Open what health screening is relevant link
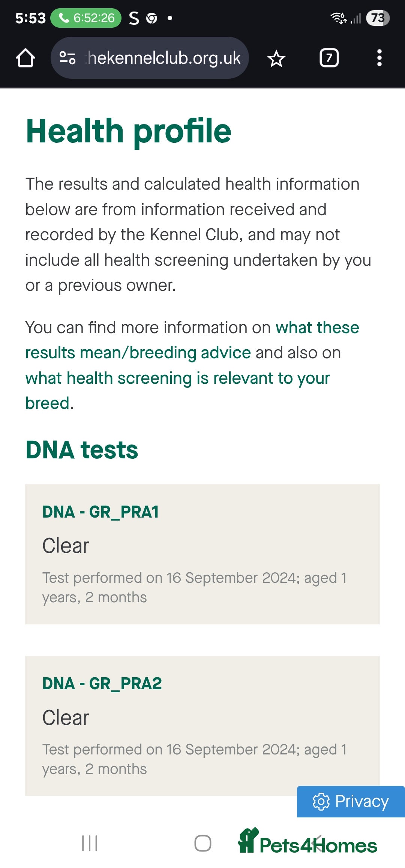This screenshot has width=405, height=868. click(x=178, y=391)
